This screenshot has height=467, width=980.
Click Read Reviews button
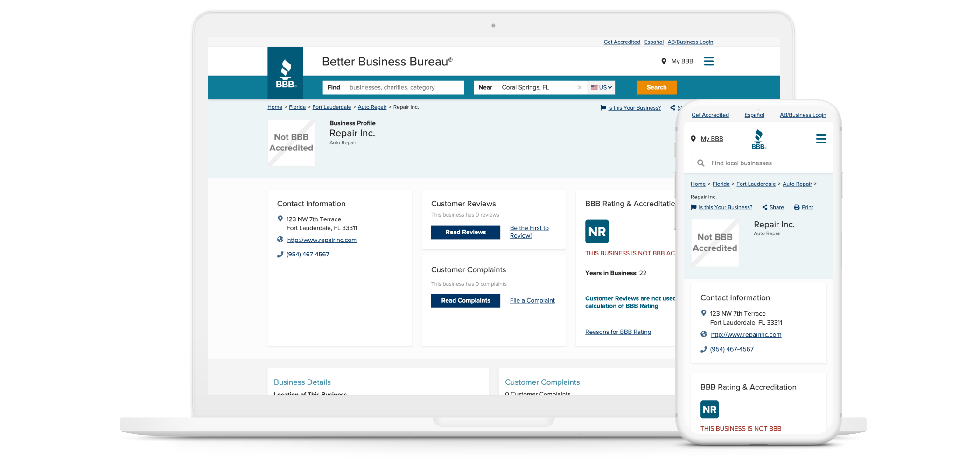466,232
